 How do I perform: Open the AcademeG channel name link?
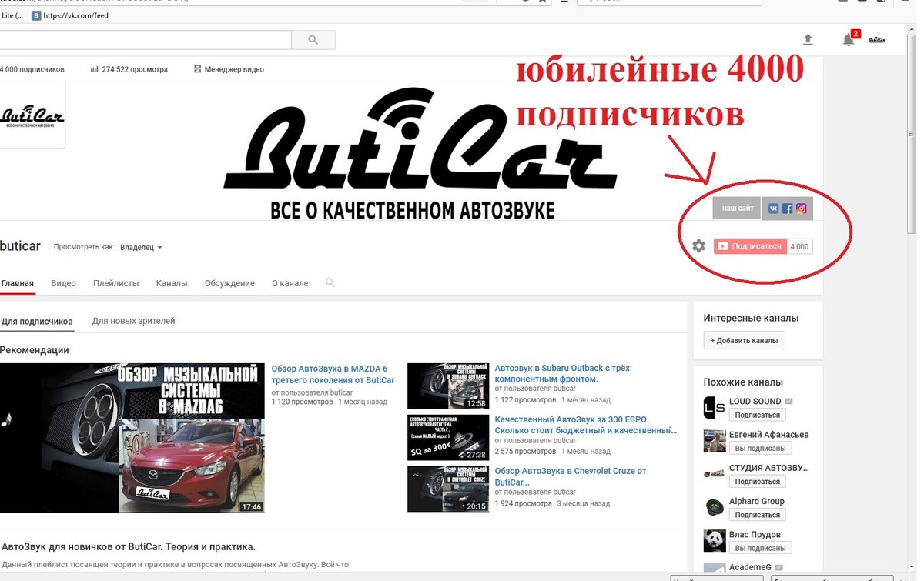[750, 567]
